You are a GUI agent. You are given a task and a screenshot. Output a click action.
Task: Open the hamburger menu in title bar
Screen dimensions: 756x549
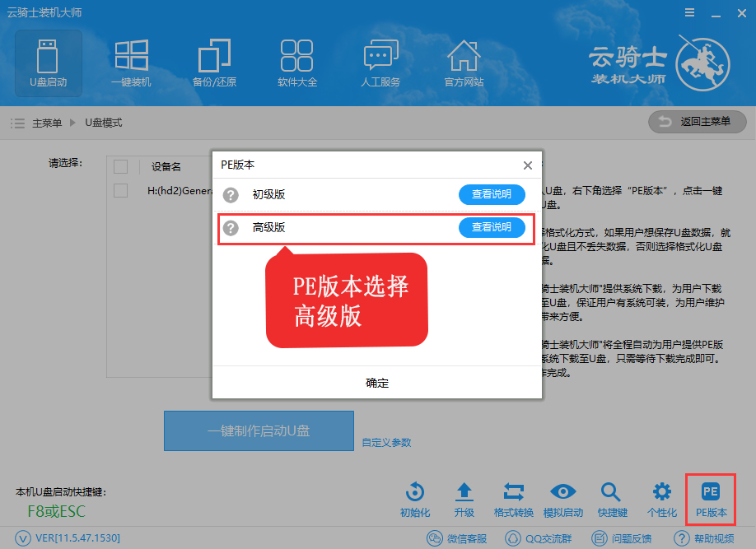point(689,13)
